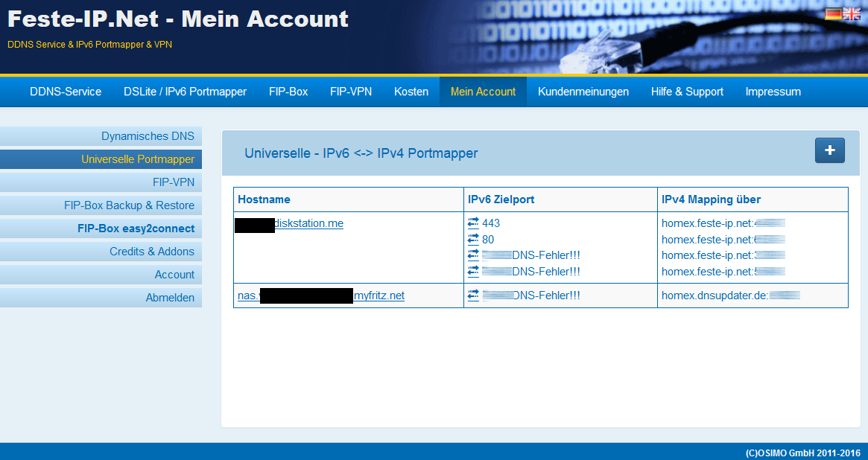Click arrows icon of first DNS-Fehler row
This screenshot has width=868, height=460.
[x=473, y=255]
